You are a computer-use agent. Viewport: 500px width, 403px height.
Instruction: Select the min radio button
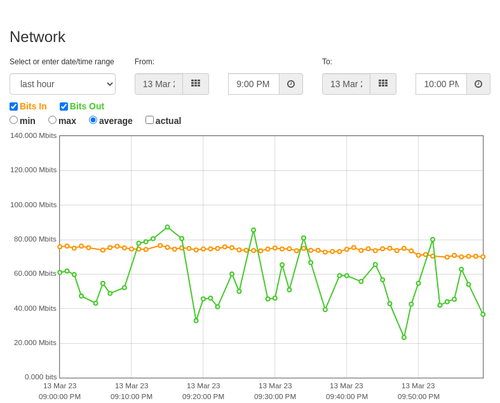[x=14, y=120]
